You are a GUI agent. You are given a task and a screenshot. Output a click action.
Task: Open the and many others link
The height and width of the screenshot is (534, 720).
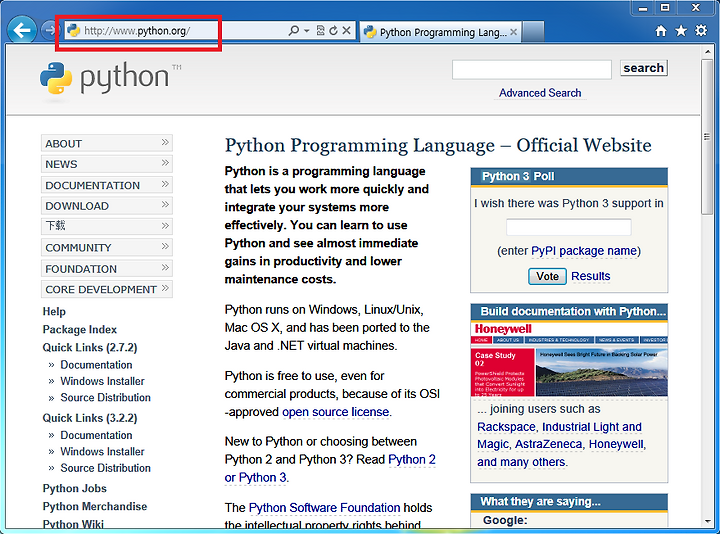click(x=522, y=462)
